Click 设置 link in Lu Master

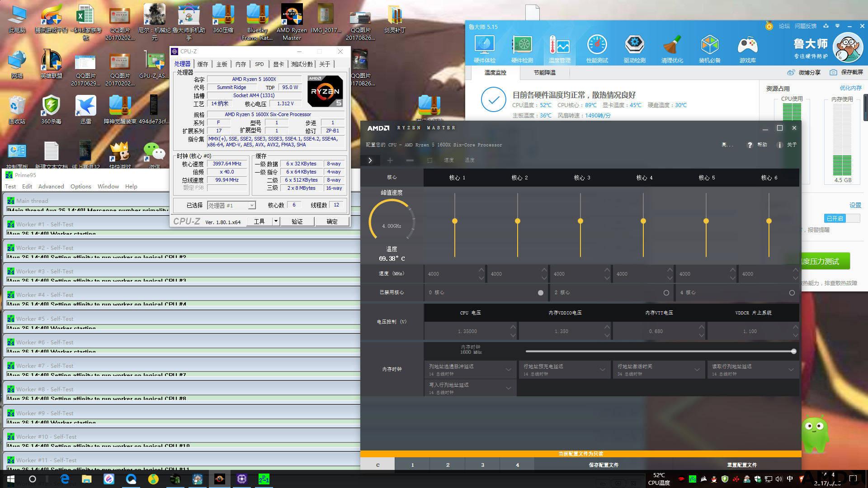[855, 205]
